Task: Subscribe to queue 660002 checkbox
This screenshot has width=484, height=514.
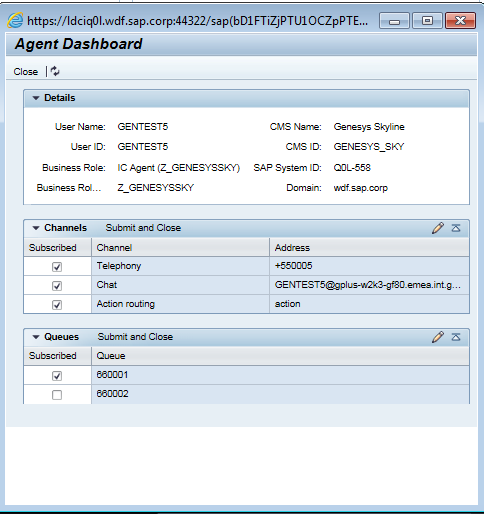Action: click(57, 395)
